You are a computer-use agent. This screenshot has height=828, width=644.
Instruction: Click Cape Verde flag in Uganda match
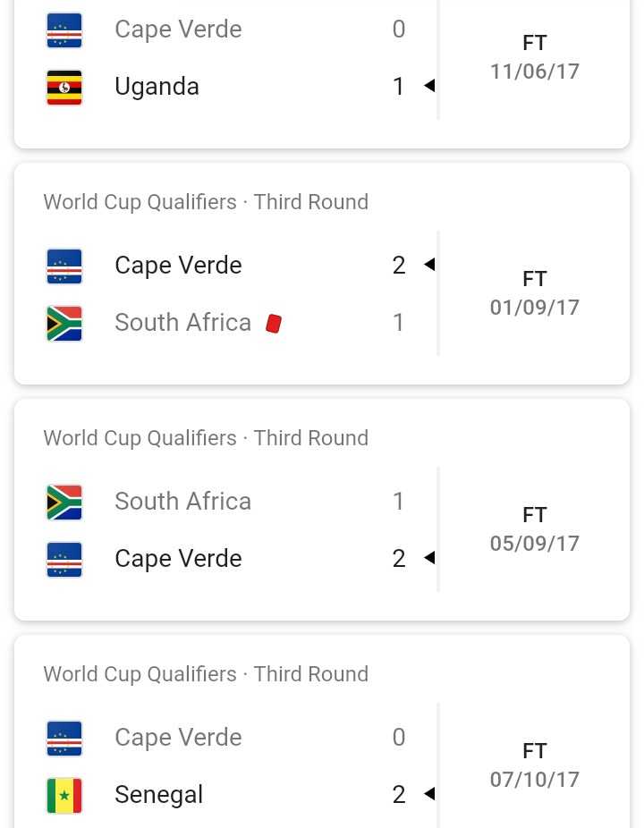pyautogui.click(x=64, y=30)
